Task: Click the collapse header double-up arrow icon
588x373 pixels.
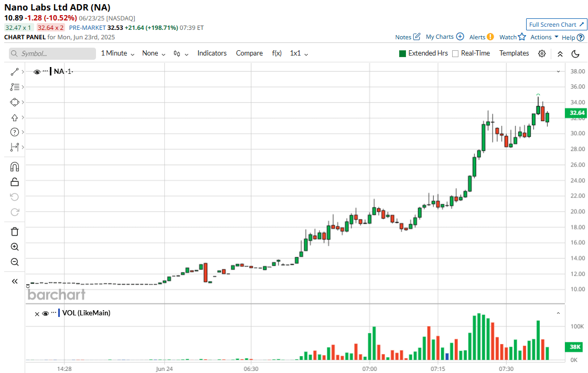Action: 560,53
